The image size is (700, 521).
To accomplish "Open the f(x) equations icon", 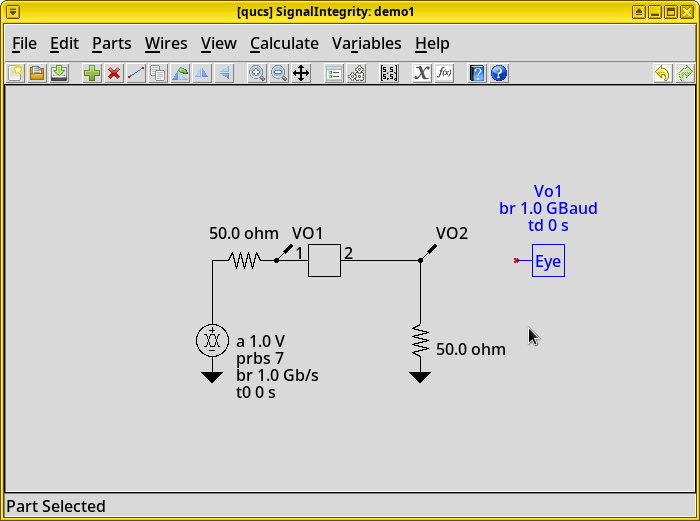I will (x=444, y=73).
